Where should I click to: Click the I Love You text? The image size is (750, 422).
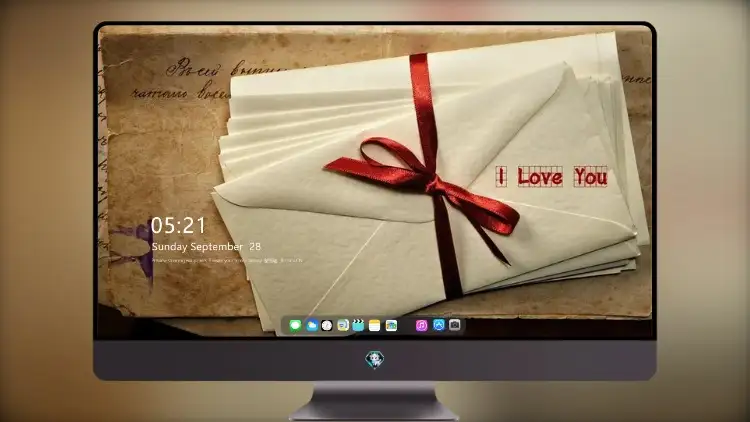(x=551, y=177)
